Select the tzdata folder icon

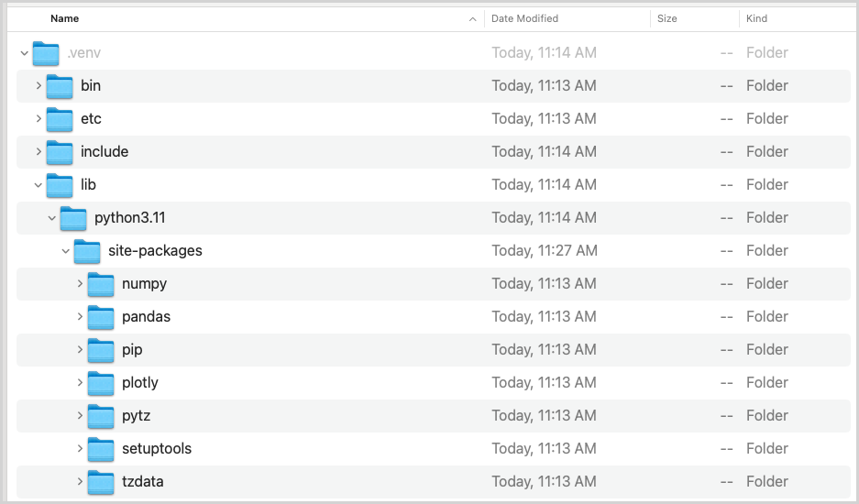coord(101,481)
